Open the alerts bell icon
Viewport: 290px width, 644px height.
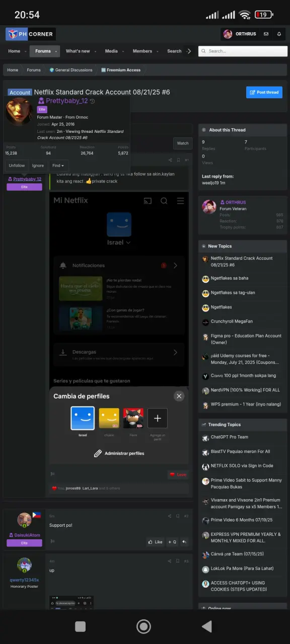279,34
